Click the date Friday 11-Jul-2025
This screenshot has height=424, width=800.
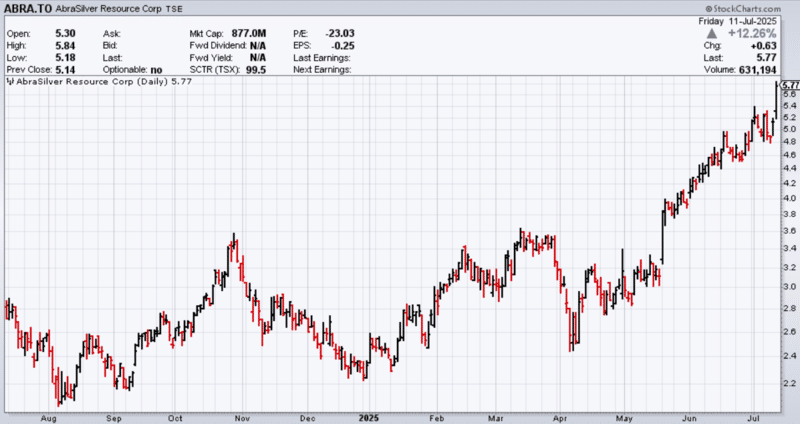coord(737,21)
